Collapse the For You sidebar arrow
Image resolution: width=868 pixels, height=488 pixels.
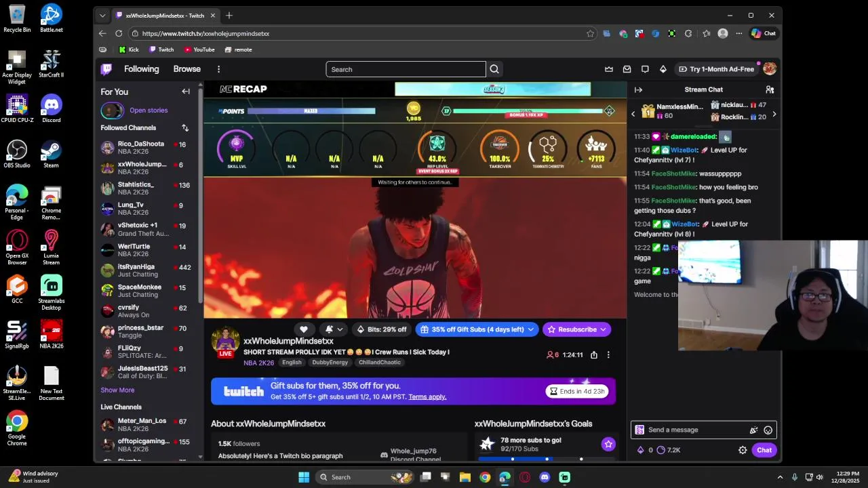(186, 91)
